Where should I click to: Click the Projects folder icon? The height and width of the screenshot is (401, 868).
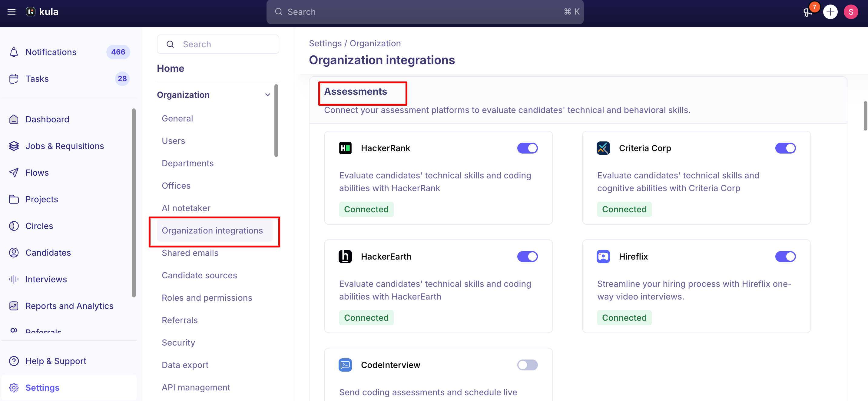[x=14, y=199]
